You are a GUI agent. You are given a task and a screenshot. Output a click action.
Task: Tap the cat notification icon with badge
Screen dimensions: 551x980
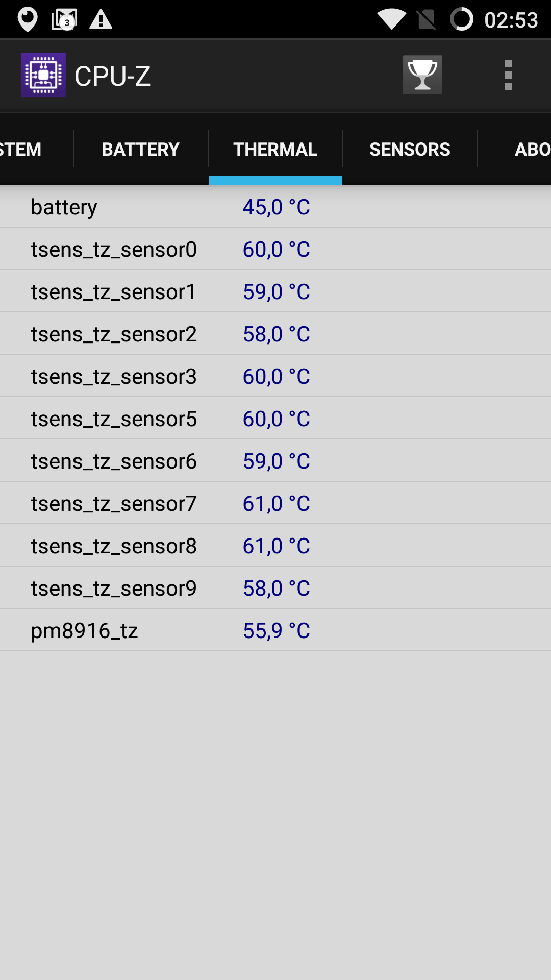(x=64, y=19)
